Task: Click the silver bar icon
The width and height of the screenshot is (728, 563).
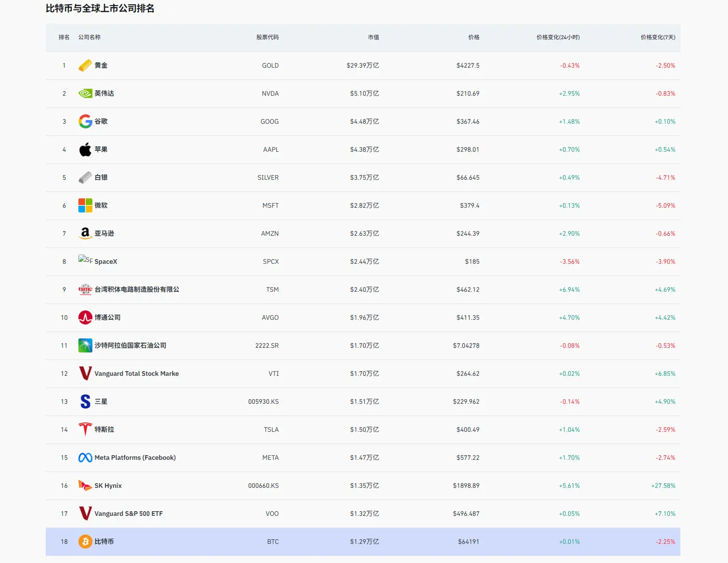Action: [85, 177]
